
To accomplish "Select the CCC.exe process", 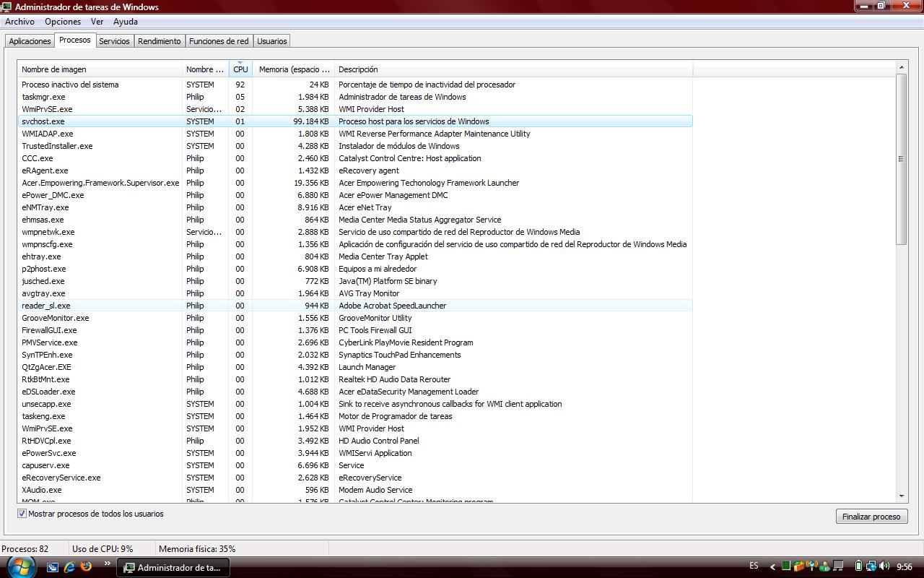I will [x=354, y=158].
